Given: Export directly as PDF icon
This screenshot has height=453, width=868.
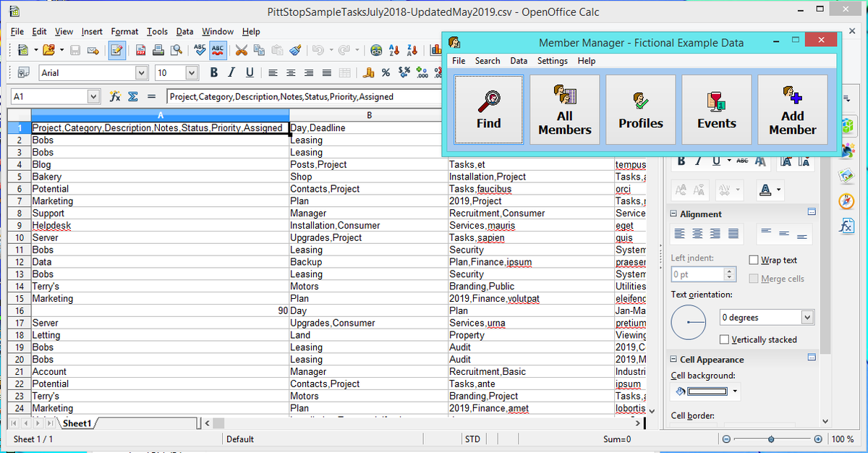Looking at the screenshot, I should point(141,50).
